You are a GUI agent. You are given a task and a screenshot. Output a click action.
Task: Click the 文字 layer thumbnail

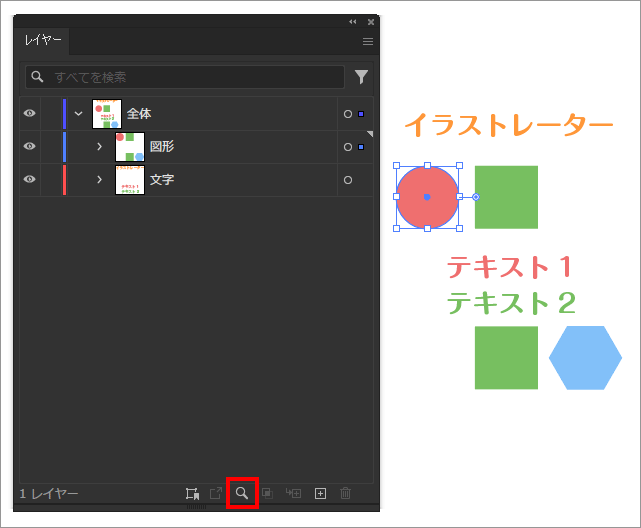pos(130,180)
